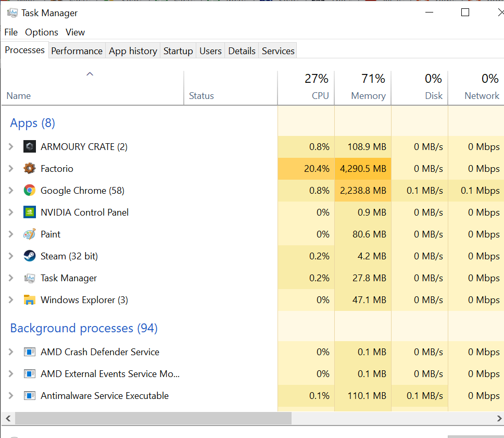Select the Steam (32 bit) process name
Screen dimensions: 504x438
click(69, 256)
